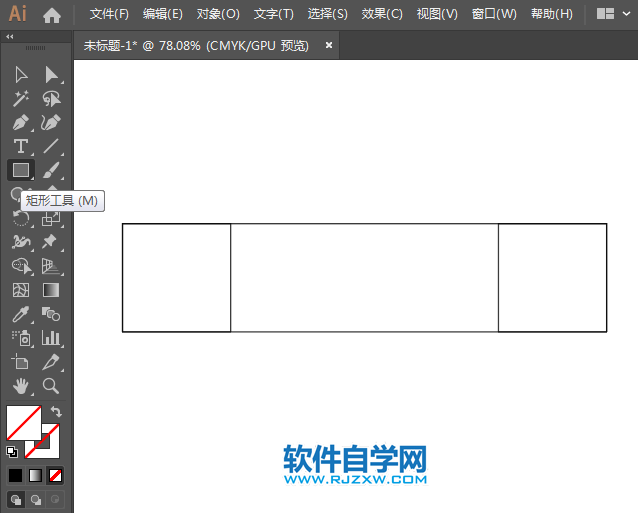The height and width of the screenshot is (513, 638).
Task: Open the 编辑(E) menu
Action: [163, 14]
